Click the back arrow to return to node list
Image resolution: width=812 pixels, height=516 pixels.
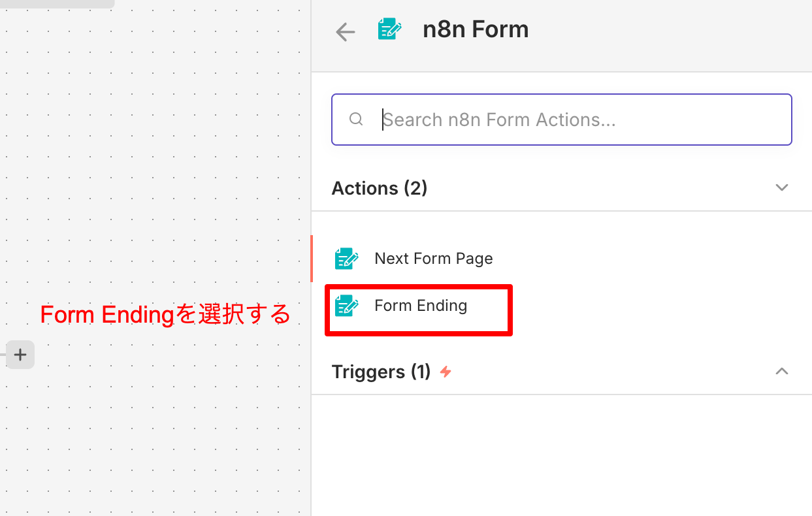(x=345, y=31)
